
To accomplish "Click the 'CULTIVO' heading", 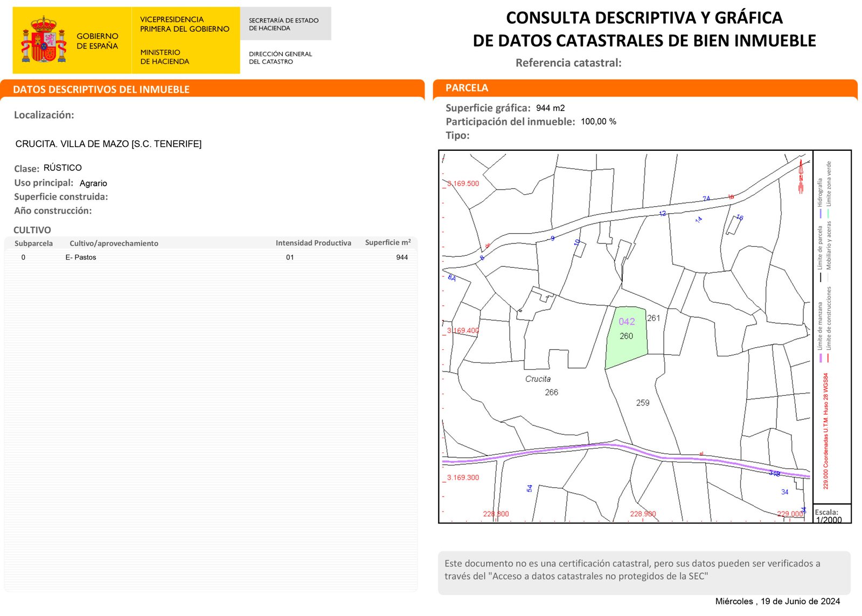I will (x=32, y=230).
